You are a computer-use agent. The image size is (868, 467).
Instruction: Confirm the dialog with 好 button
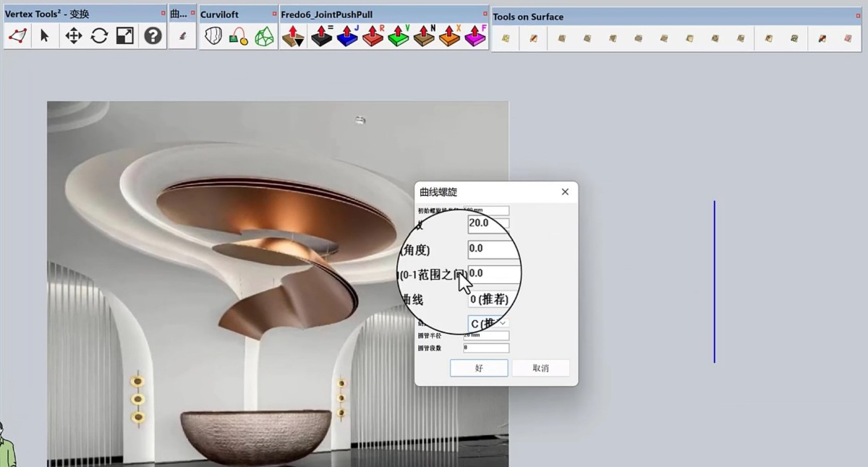tap(479, 368)
